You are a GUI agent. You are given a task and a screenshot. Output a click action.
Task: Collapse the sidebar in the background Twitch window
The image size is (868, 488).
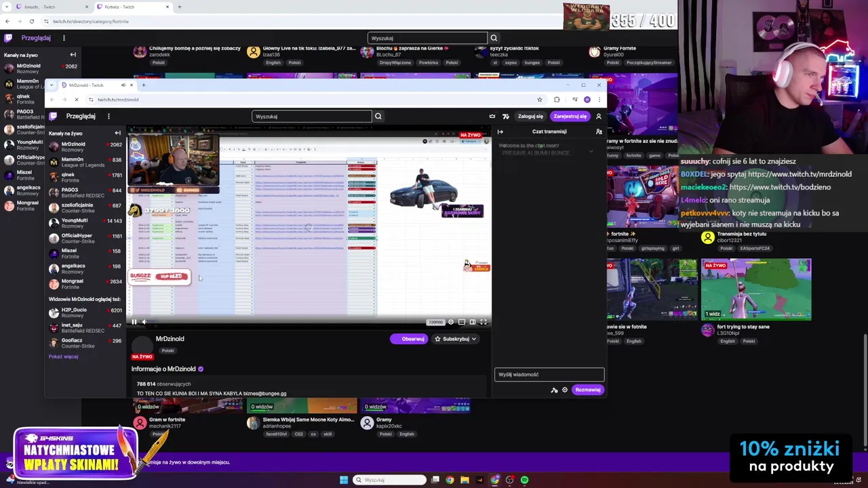(x=73, y=55)
